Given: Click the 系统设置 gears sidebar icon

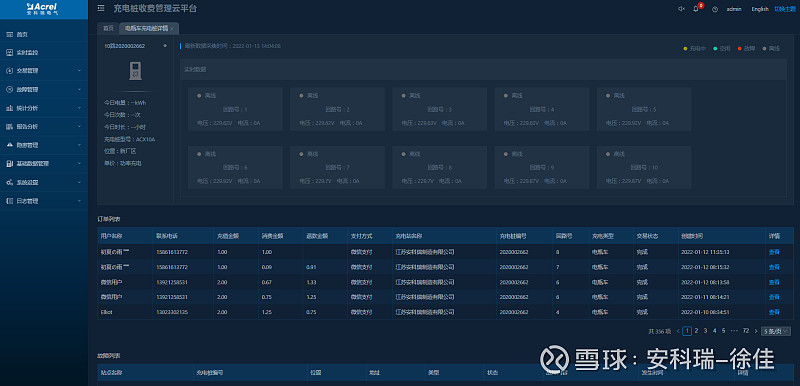Looking at the screenshot, I should click(9, 182).
